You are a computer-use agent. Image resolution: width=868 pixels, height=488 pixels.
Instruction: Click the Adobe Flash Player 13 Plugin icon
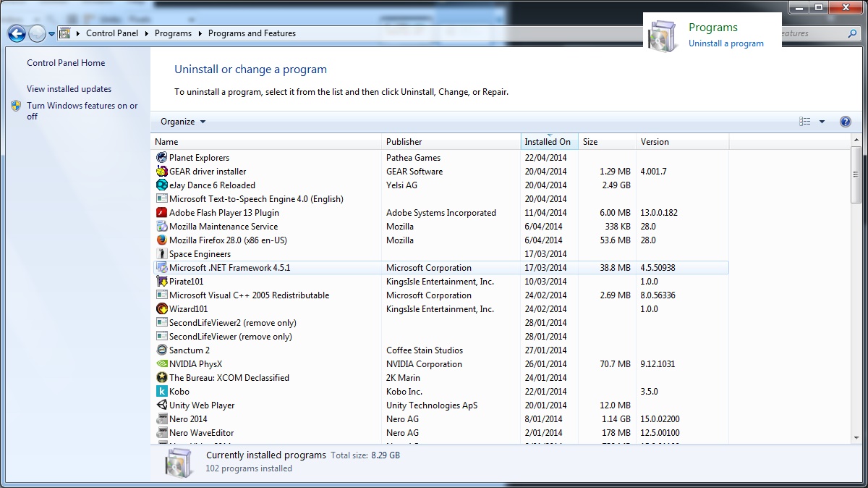[x=162, y=213]
